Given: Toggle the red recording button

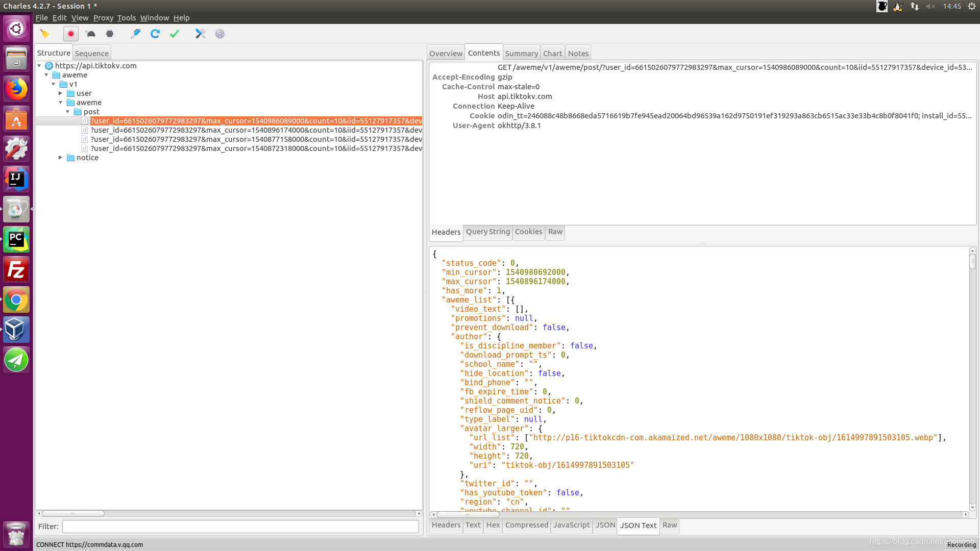Looking at the screenshot, I should tap(71, 34).
